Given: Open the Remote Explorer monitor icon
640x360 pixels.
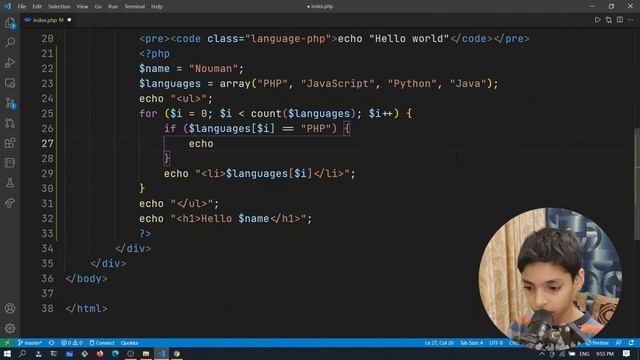Looking at the screenshot, I should (x=10, y=83).
